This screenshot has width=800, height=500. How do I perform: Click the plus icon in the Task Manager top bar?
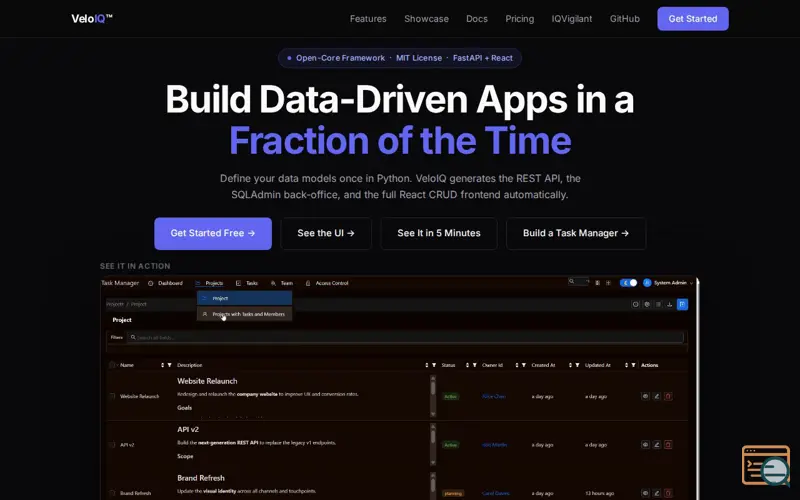[x=608, y=283]
